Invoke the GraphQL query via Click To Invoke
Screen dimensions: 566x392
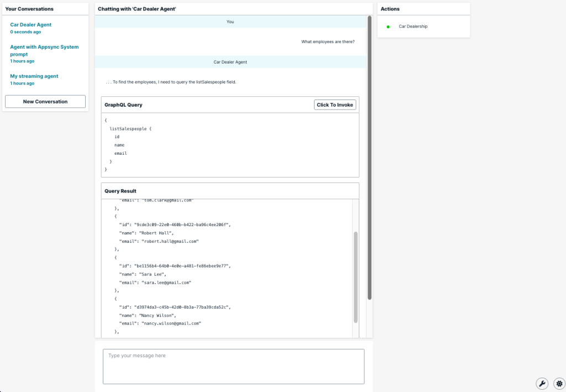[x=335, y=104]
